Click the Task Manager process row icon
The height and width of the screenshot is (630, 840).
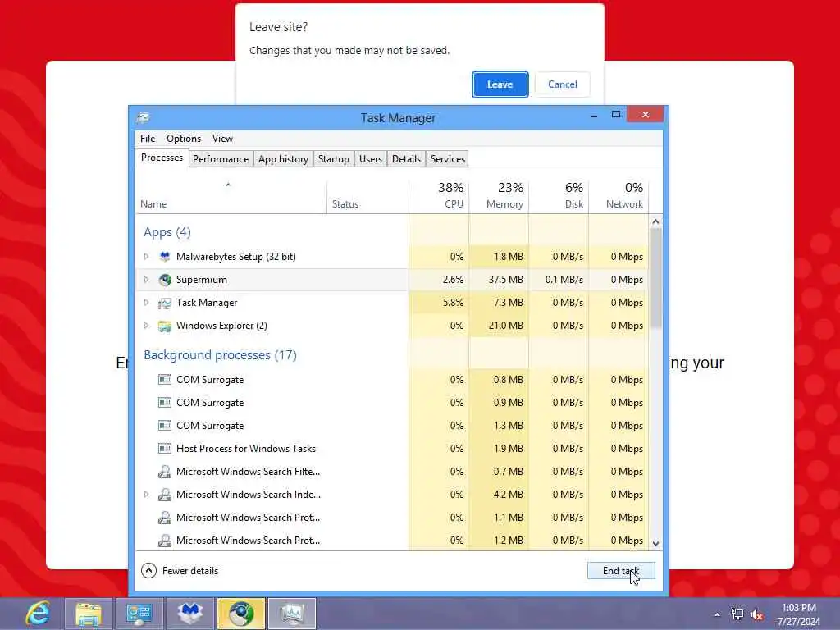coord(165,303)
